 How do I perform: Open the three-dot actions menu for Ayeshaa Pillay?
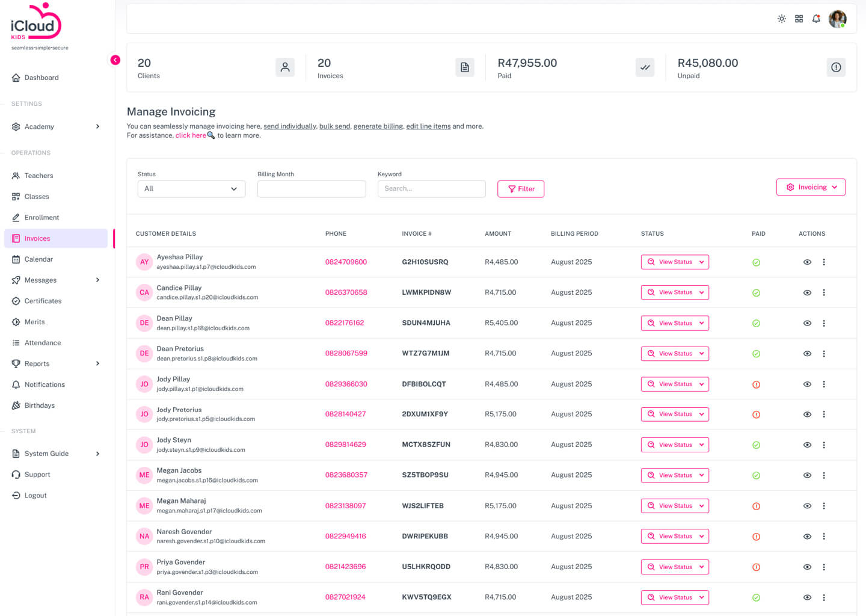pyautogui.click(x=824, y=262)
